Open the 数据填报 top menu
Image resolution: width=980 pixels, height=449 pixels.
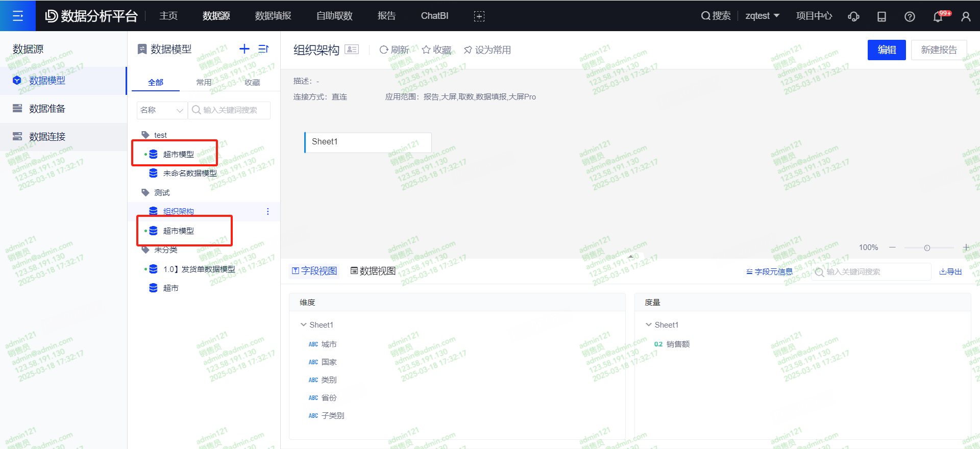click(273, 16)
